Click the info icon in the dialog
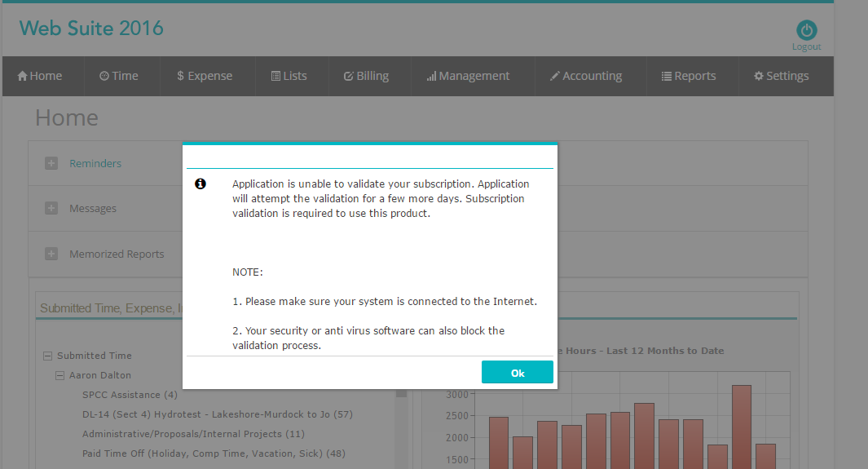868x469 pixels. coord(200,184)
